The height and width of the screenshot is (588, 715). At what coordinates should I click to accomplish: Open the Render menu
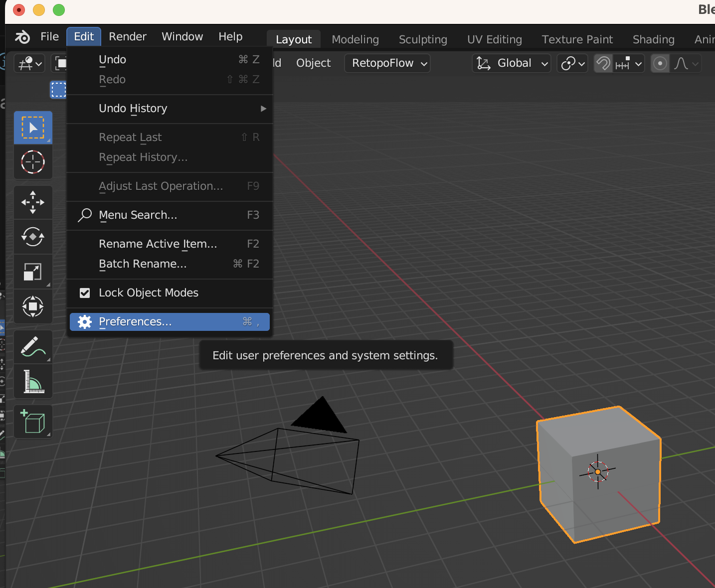point(128,36)
